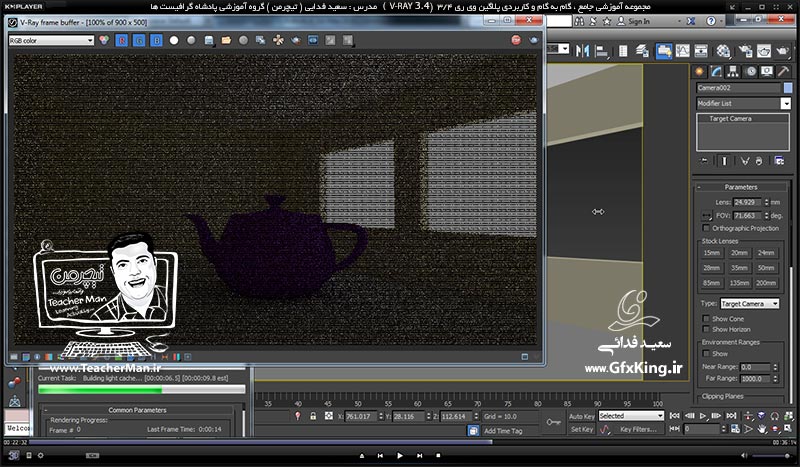
Task: Open the Curve Editor icon
Action: (682, 51)
